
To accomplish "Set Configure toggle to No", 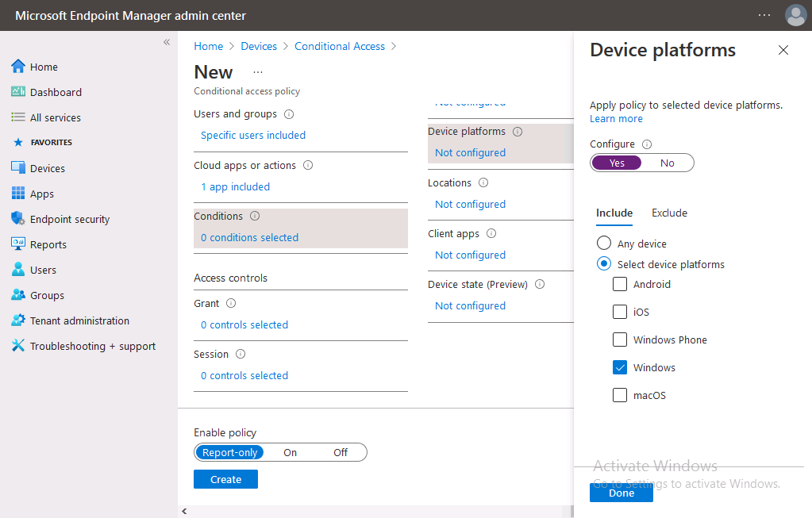I will 667,163.
